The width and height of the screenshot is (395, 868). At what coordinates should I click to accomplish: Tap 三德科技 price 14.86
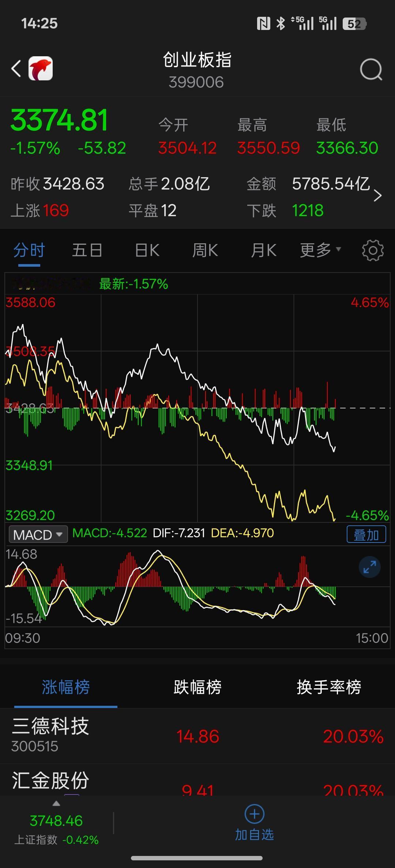tap(197, 736)
